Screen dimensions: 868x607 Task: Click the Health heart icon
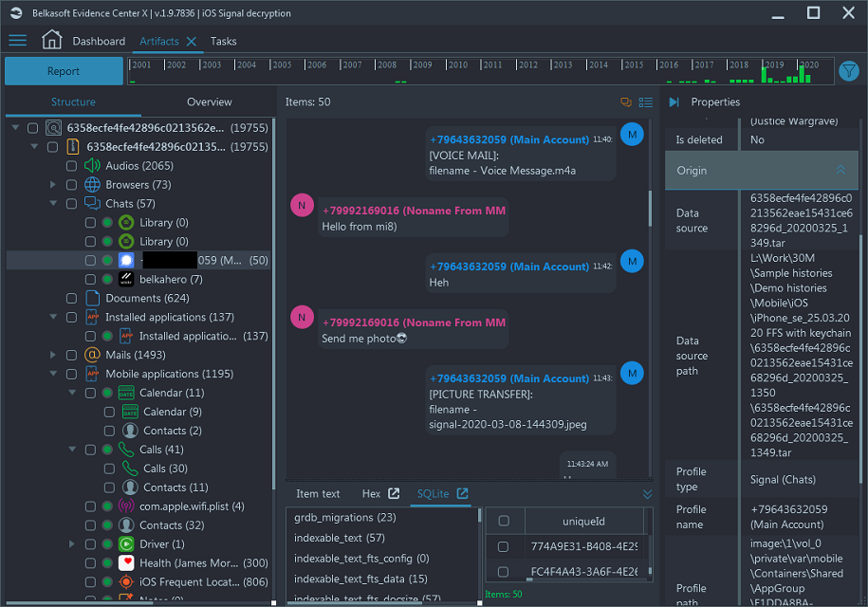click(126, 562)
